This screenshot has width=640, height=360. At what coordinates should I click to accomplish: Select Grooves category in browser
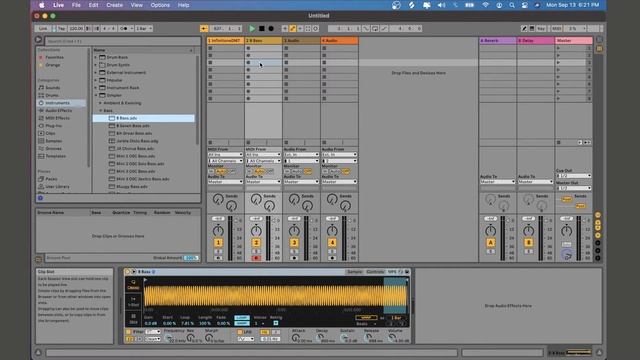point(53,149)
